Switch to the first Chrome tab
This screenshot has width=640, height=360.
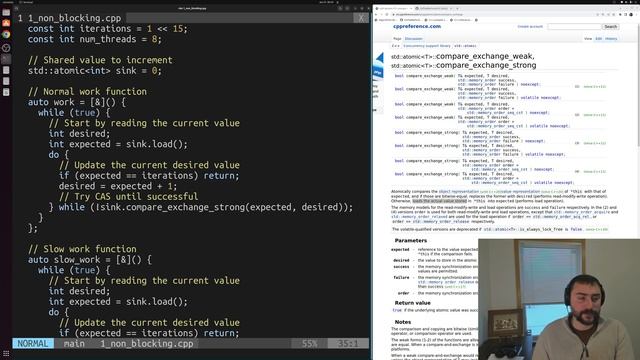point(393,8)
